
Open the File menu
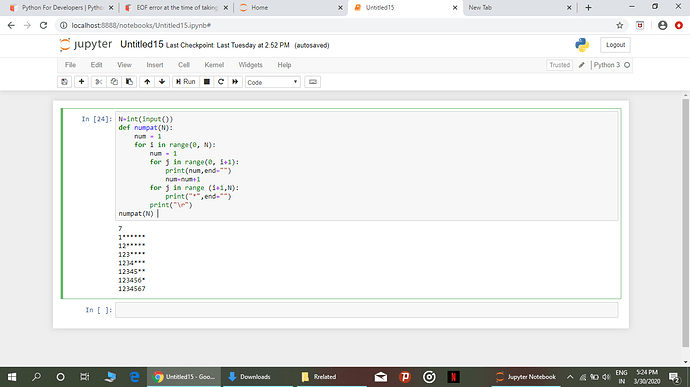click(x=70, y=65)
